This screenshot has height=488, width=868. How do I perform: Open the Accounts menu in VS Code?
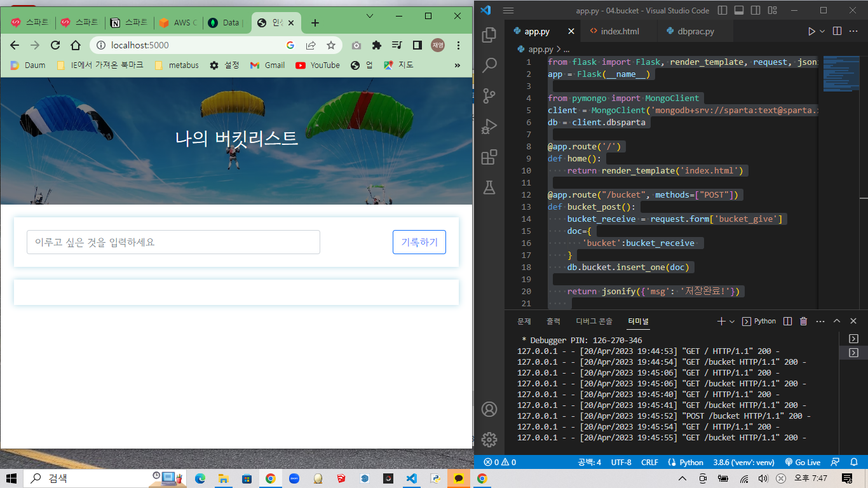click(489, 409)
